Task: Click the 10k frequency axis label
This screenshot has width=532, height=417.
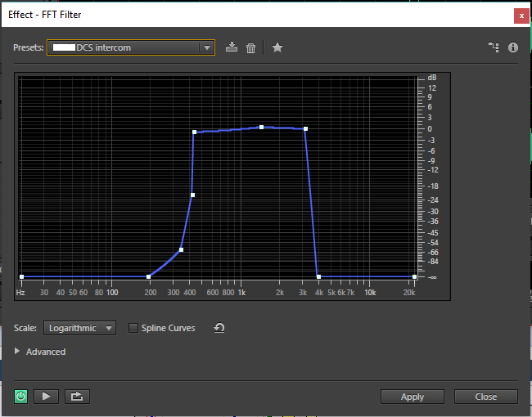Action: click(370, 292)
